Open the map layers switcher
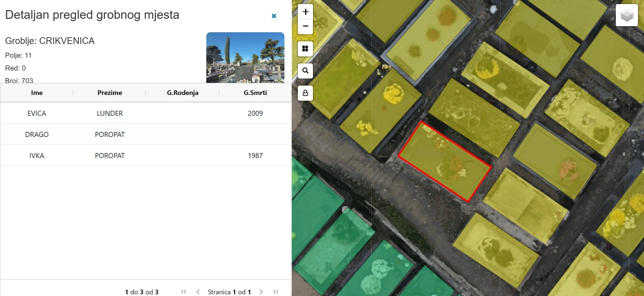The height and width of the screenshot is (296, 644). (627, 15)
